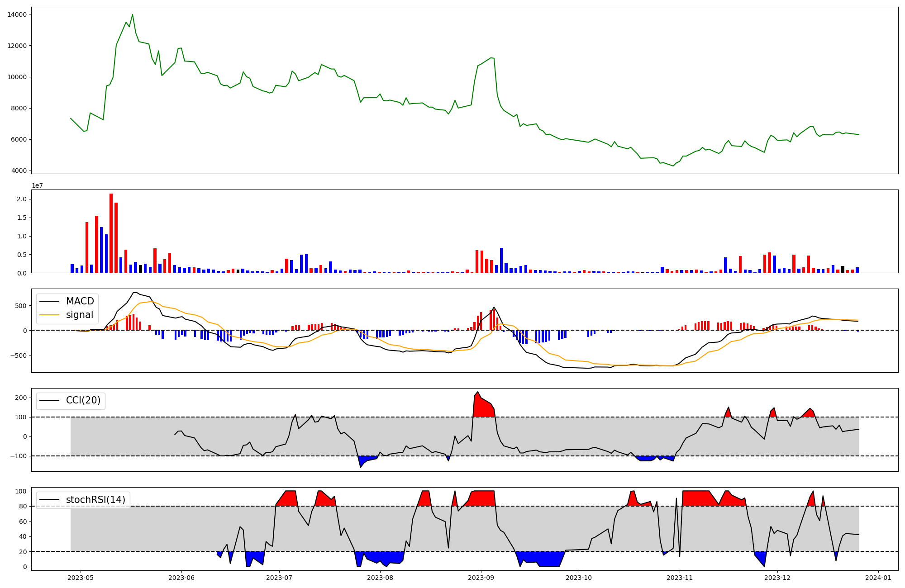Image resolution: width=905 pixels, height=588 pixels.
Task: Click the MACD legend label
Action: point(80,301)
